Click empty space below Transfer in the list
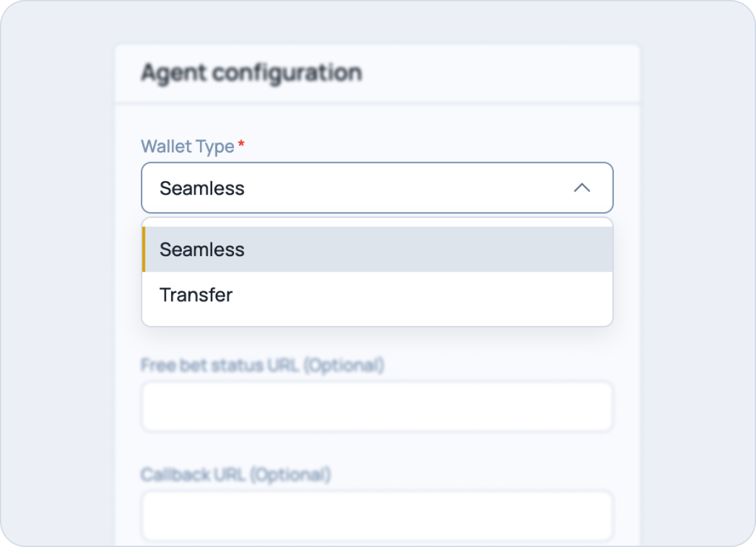Screen dimensions: 756x547 tap(377, 322)
